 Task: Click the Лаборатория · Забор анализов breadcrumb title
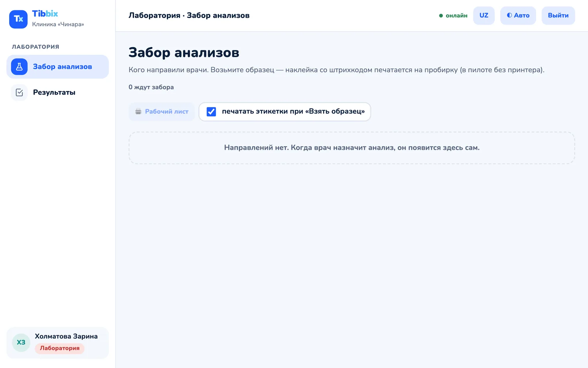(189, 15)
